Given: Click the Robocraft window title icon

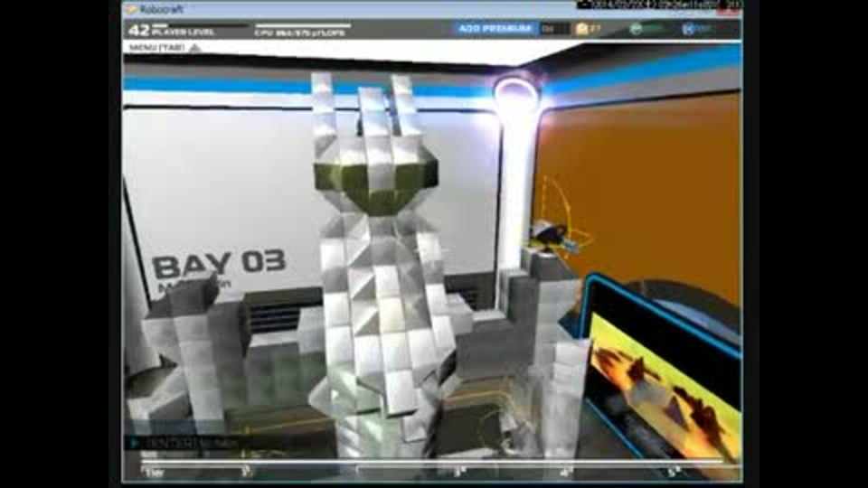Looking at the screenshot, I should [x=131, y=9].
